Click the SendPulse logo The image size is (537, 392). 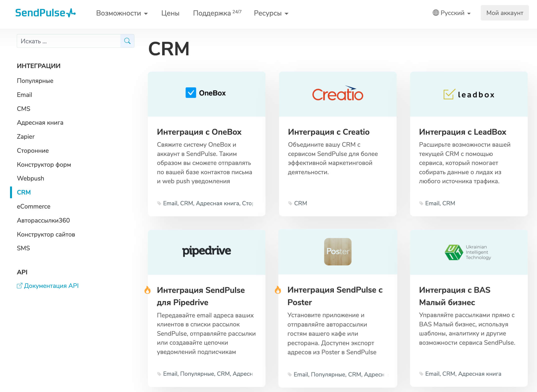pyautogui.click(x=45, y=13)
